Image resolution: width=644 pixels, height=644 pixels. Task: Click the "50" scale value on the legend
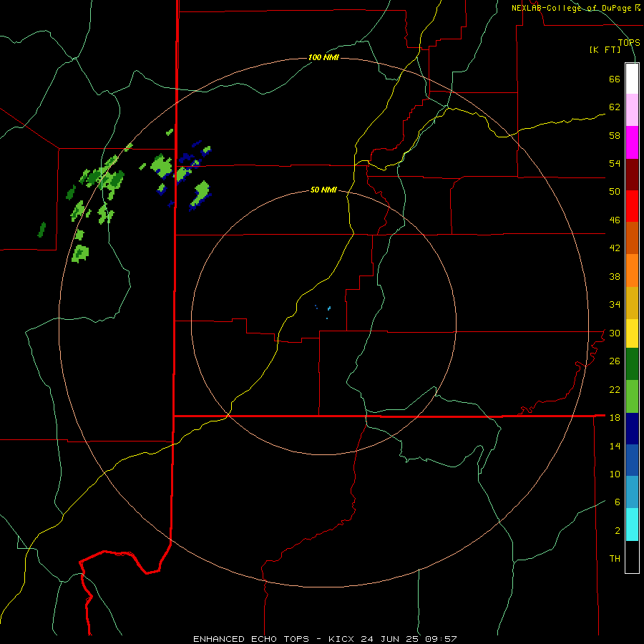[x=615, y=192]
